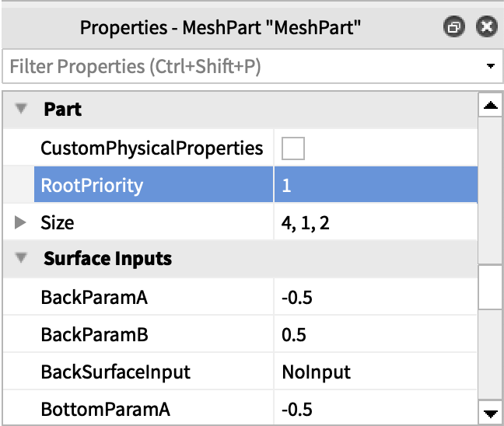Image resolution: width=504 pixels, height=426 pixels.
Task: Click the scrollbar down arrow
Action: [x=490, y=413]
